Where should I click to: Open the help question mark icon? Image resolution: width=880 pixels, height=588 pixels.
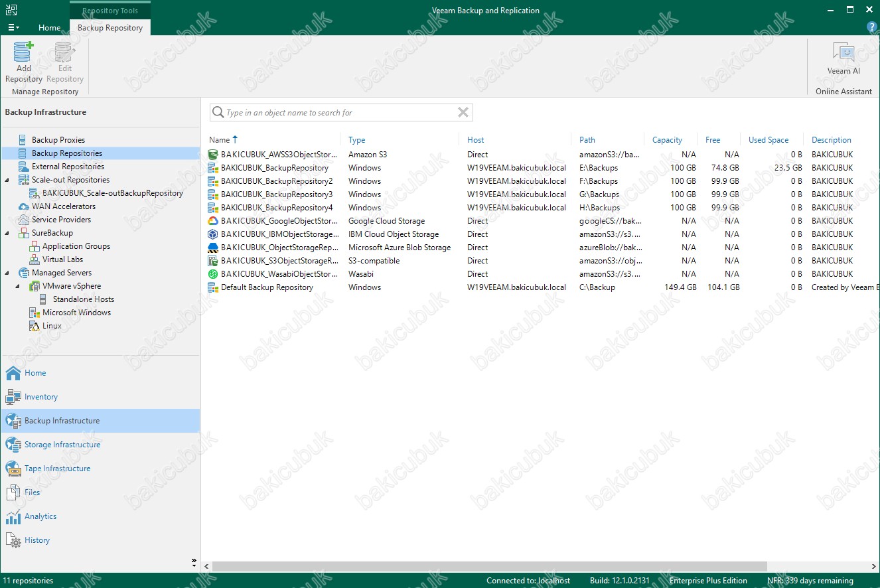click(x=872, y=27)
